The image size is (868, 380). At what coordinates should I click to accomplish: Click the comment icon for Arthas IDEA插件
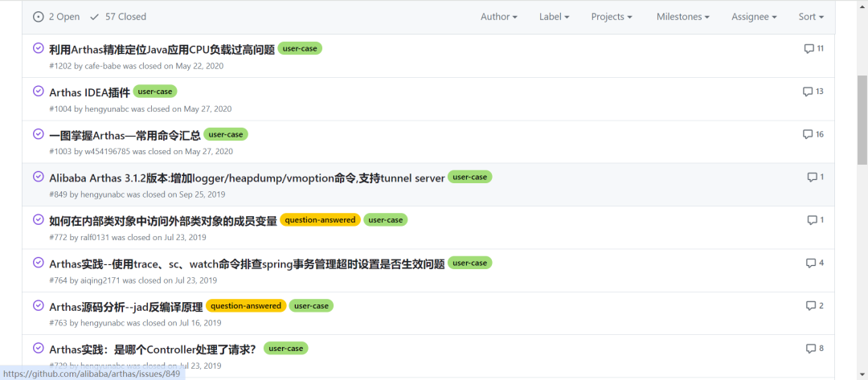tap(808, 92)
